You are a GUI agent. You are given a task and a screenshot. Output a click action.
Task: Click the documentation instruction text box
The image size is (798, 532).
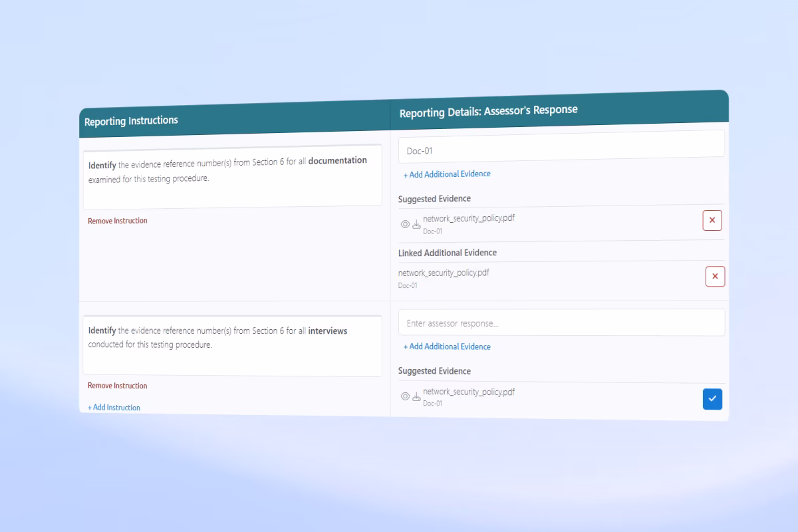tap(232, 176)
